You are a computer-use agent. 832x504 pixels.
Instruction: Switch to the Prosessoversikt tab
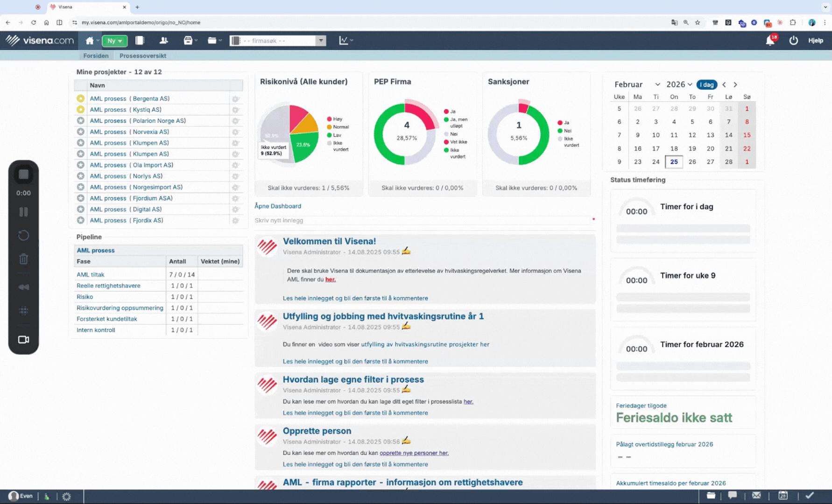point(143,56)
